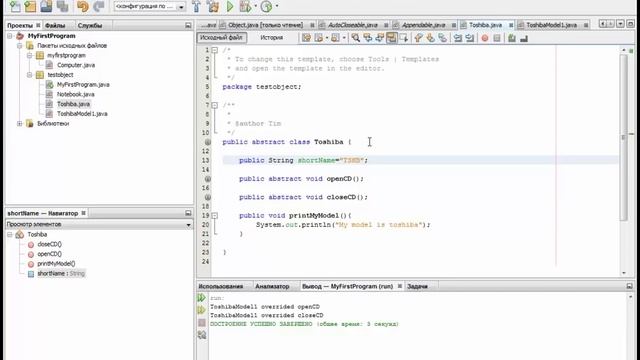Switch to the Задачи tab
Image resolution: width=640 pixels, height=360 pixels.
coord(417,287)
